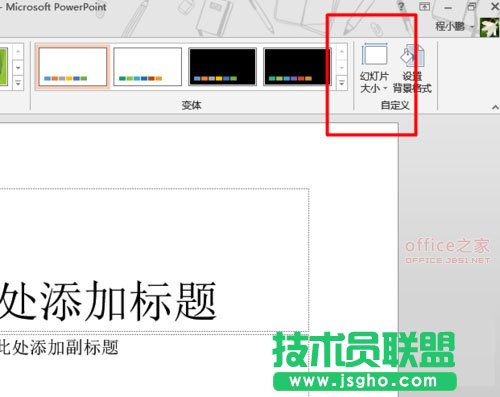Open ribbon display options icon
Screen dimensions: 500x397
[x=424, y=6]
